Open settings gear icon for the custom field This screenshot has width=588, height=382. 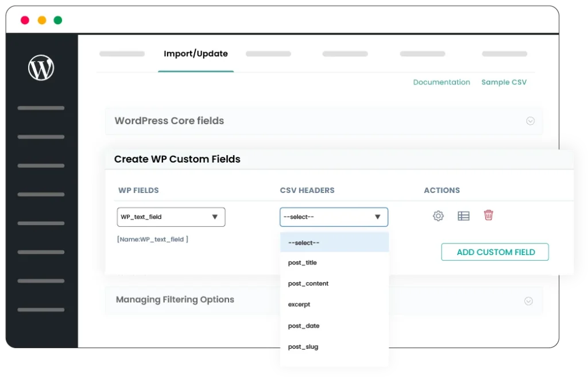pos(438,215)
